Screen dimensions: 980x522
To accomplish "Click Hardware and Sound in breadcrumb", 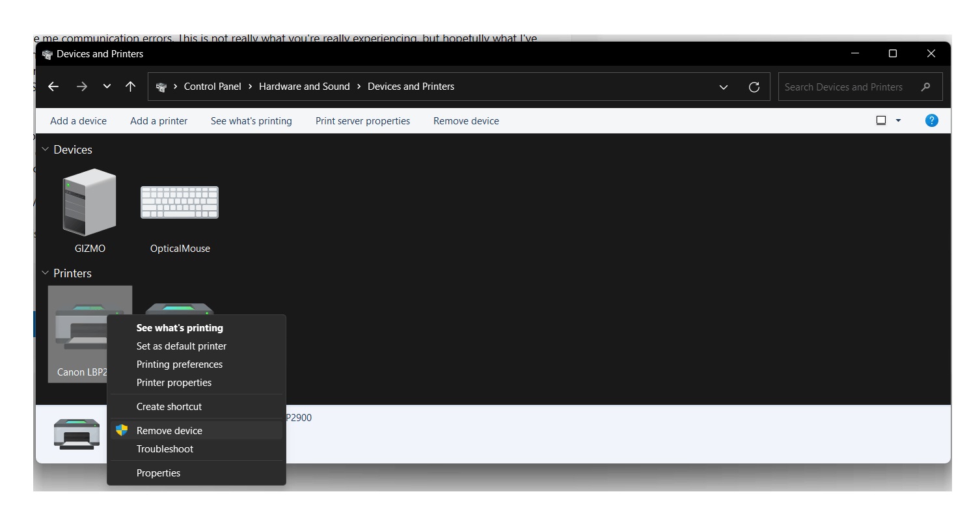I will pos(304,87).
